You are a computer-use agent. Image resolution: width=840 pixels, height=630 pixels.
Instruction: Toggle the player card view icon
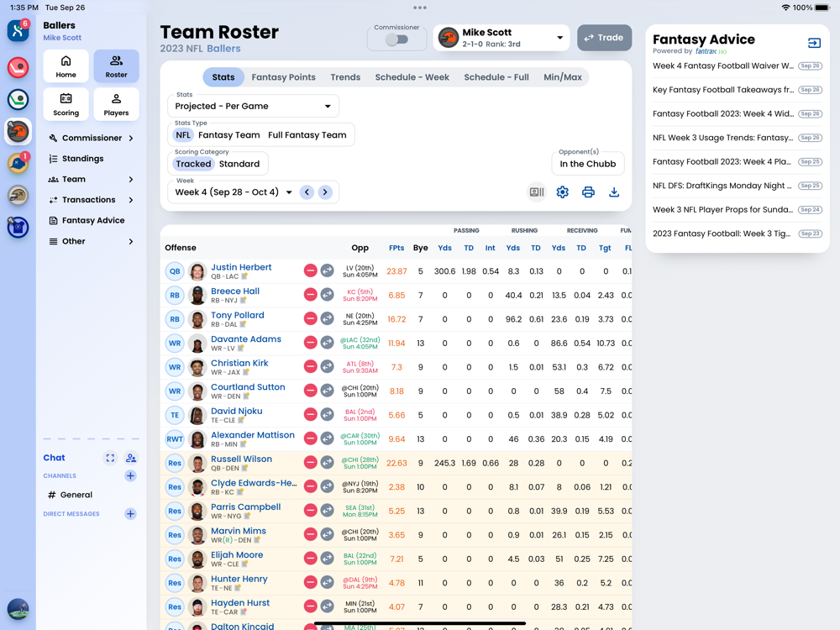[536, 192]
